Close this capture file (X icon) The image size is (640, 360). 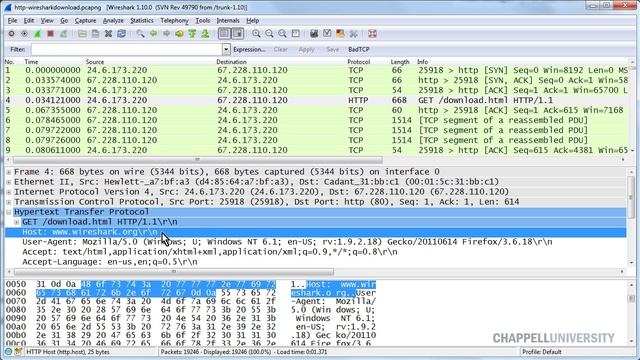[108, 34]
